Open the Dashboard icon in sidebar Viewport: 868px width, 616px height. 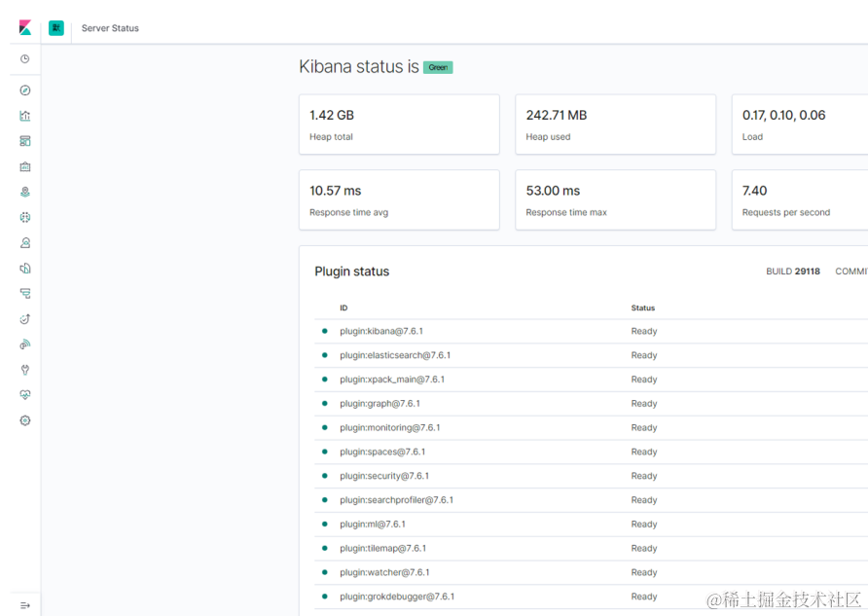click(25, 141)
